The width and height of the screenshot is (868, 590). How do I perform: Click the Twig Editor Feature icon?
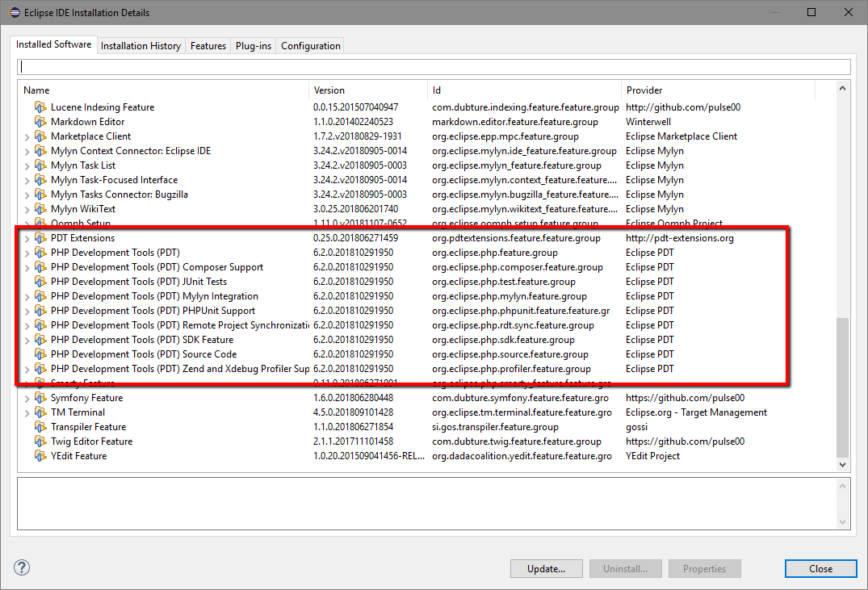pyautogui.click(x=40, y=441)
